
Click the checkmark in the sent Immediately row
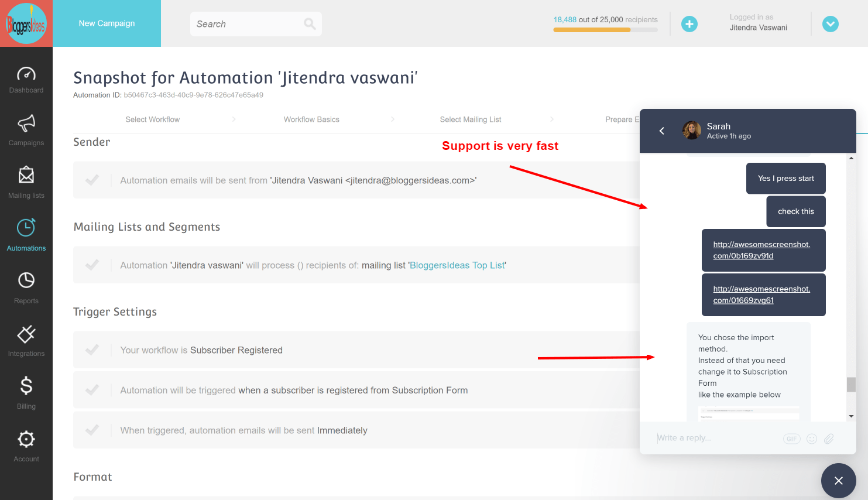[92, 430]
